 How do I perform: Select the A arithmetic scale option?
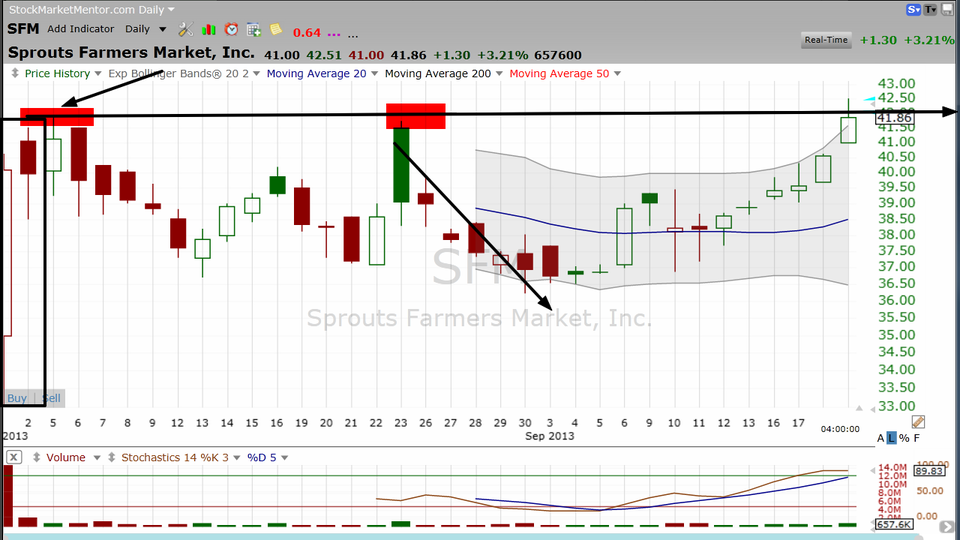tap(880, 438)
